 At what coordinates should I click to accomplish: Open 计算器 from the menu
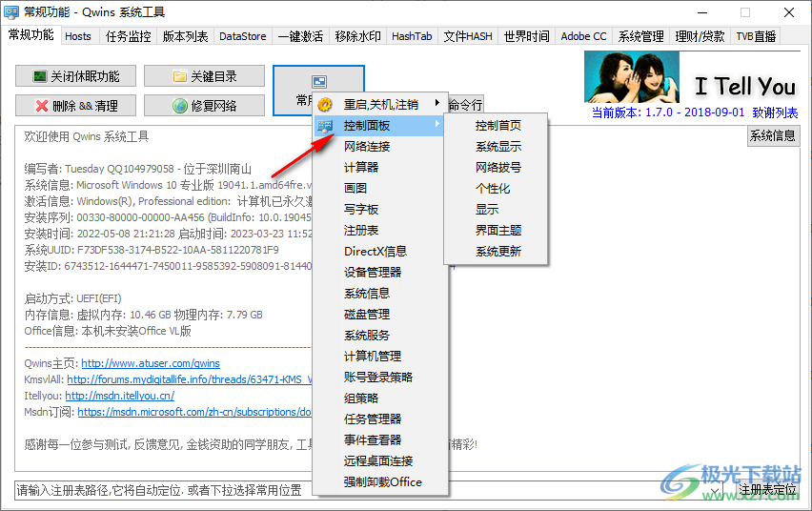tap(380, 168)
